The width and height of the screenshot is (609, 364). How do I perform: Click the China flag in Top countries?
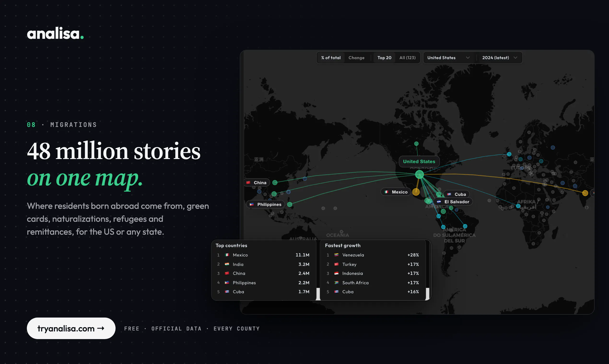tap(227, 273)
